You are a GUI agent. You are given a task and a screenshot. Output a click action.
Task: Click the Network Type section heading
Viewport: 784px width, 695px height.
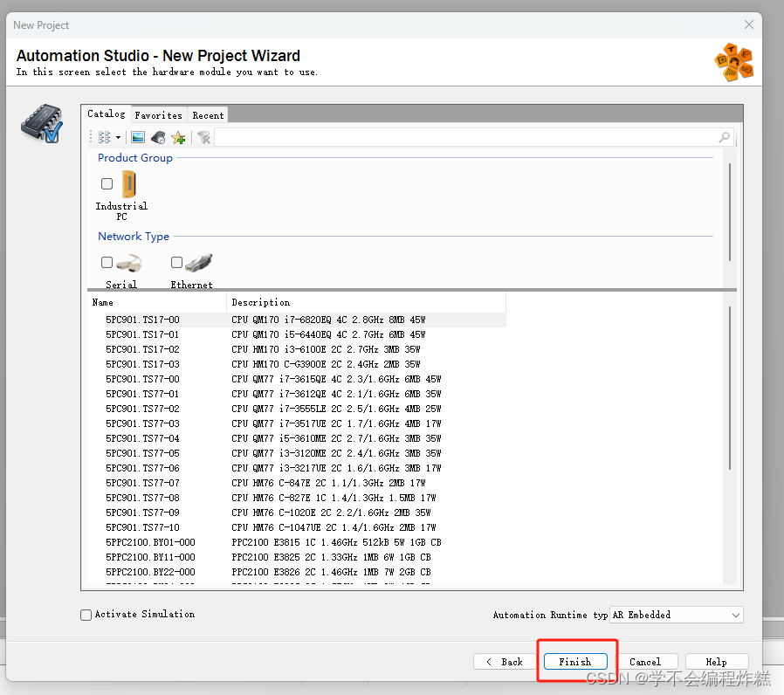click(134, 236)
